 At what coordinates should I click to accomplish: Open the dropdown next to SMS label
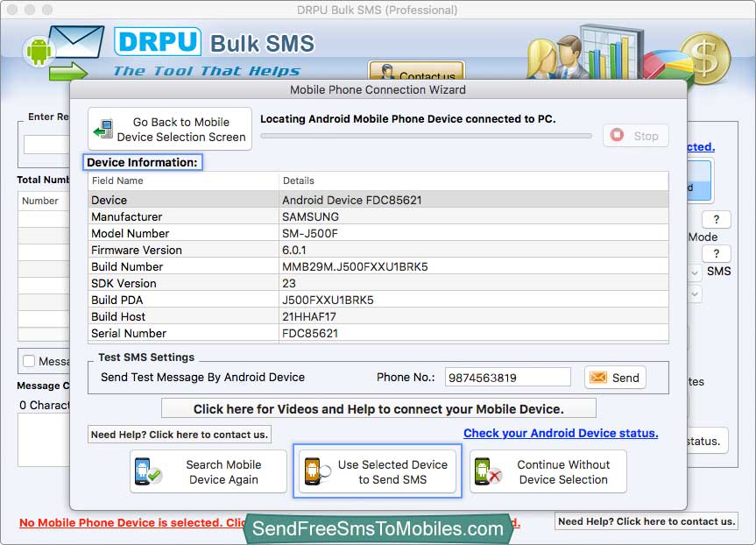(x=695, y=272)
